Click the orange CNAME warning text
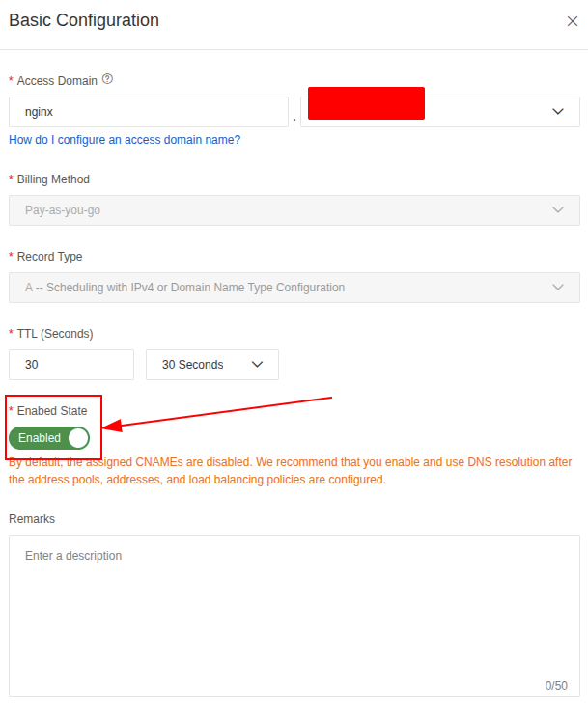 point(290,471)
